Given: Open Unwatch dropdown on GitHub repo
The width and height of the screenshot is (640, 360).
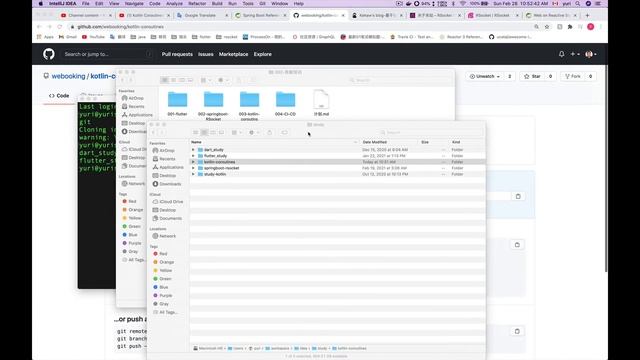Looking at the screenshot, I should click(x=484, y=76).
